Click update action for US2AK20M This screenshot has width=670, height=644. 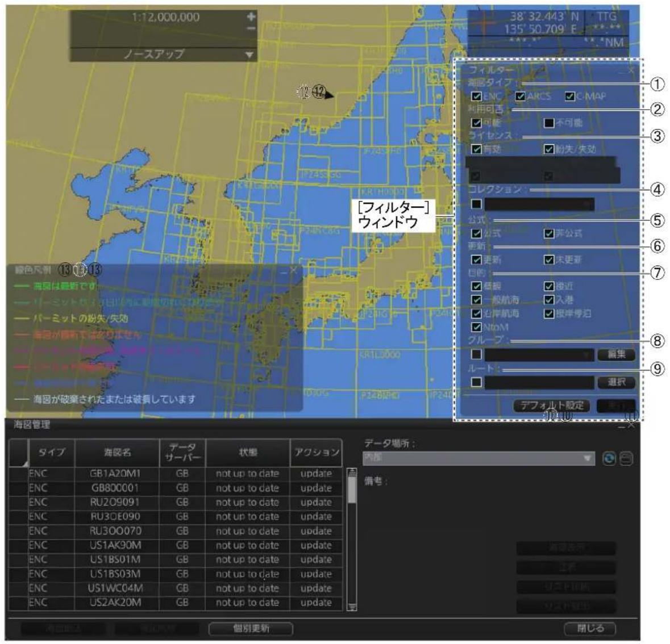coord(316,603)
